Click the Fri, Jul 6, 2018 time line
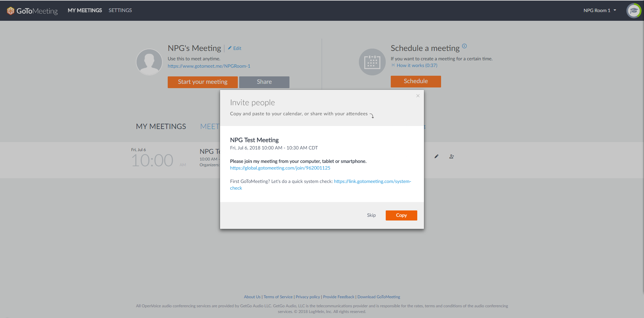Viewport: 644px width, 318px height. (x=274, y=148)
